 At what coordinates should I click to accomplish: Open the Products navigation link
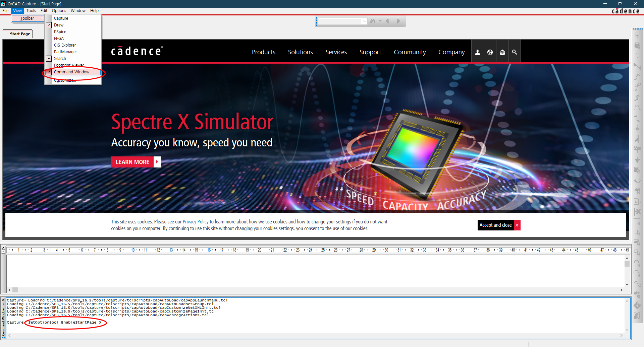pyautogui.click(x=264, y=52)
